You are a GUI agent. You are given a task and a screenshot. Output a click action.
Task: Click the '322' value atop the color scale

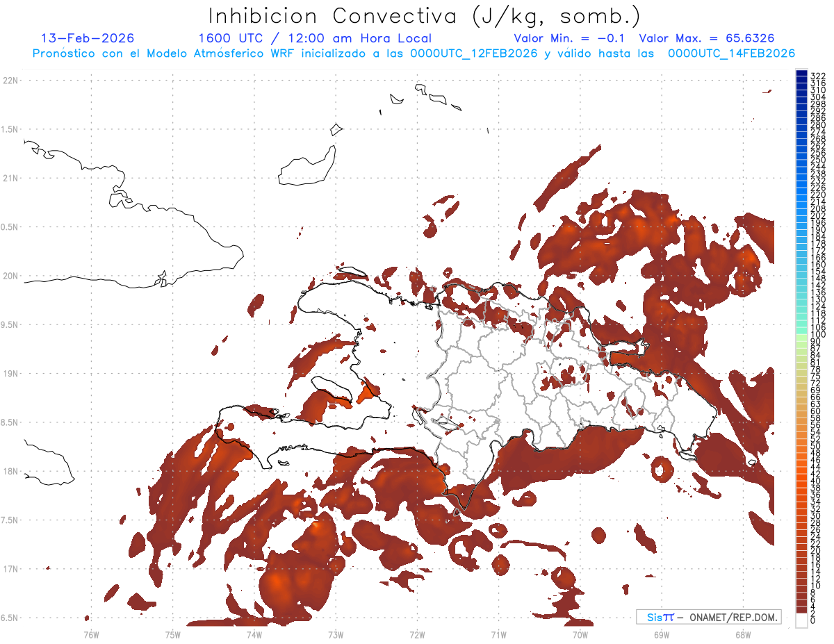pyautogui.click(x=818, y=75)
